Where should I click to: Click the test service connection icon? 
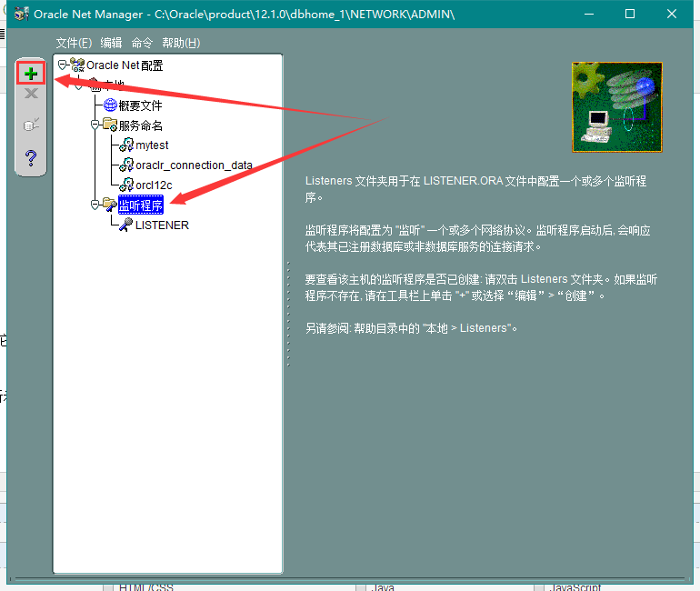(31, 125)
